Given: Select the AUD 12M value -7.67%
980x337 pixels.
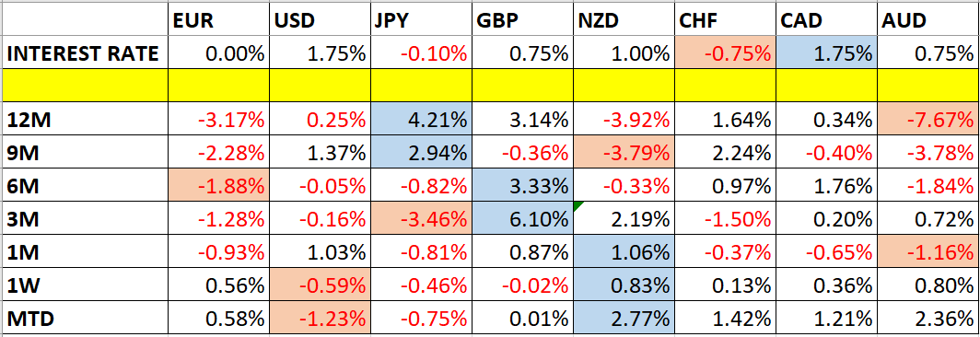Looking at the screenshot, I should [928, 118].
